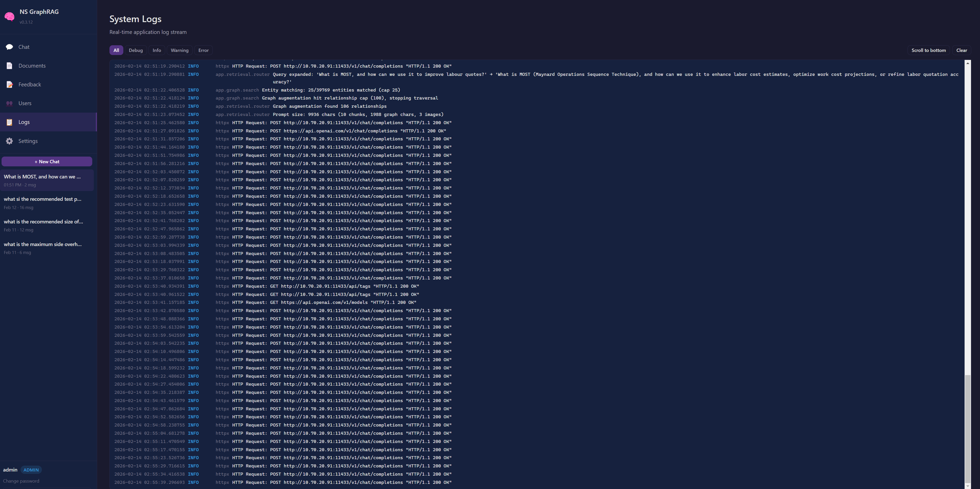This screenshot has width=980, height=489.
Task: Switch to the Info log filter tab
Action: (156, 50)
